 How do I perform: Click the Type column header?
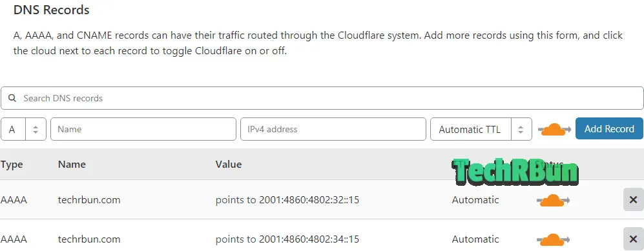pyautogui.click(x=12, y=165)
